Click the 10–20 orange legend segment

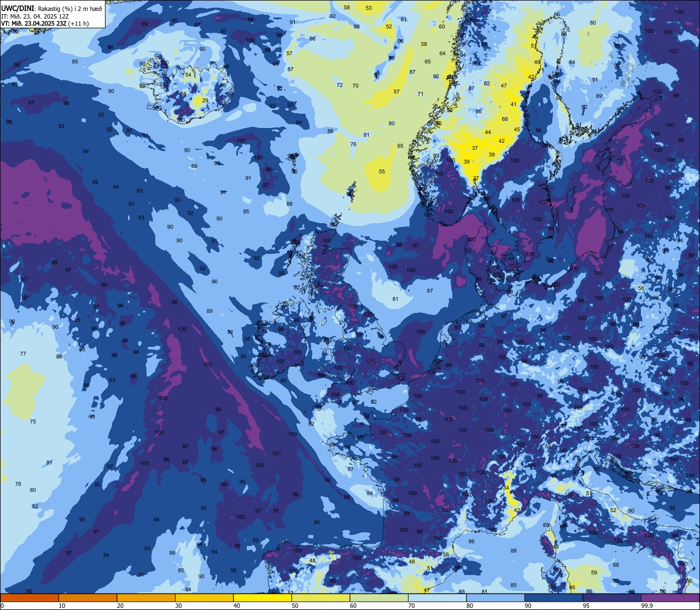pos(87,597)
